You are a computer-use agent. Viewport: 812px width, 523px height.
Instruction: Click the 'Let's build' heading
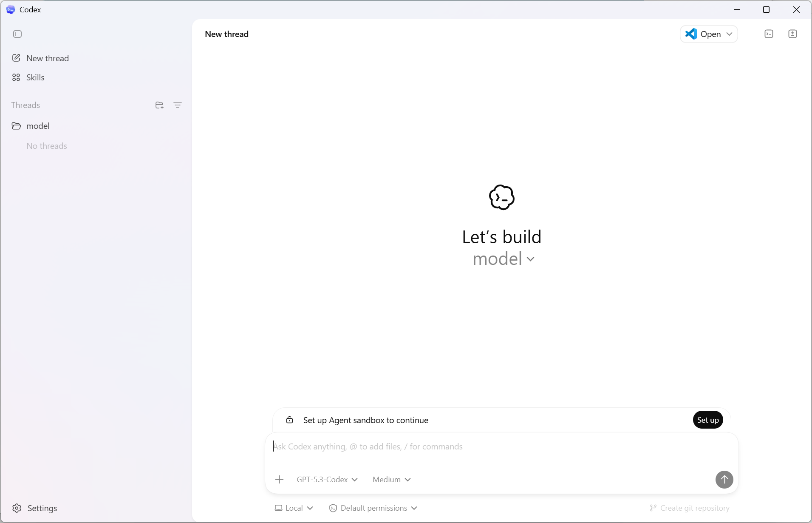tap(502, 237)
